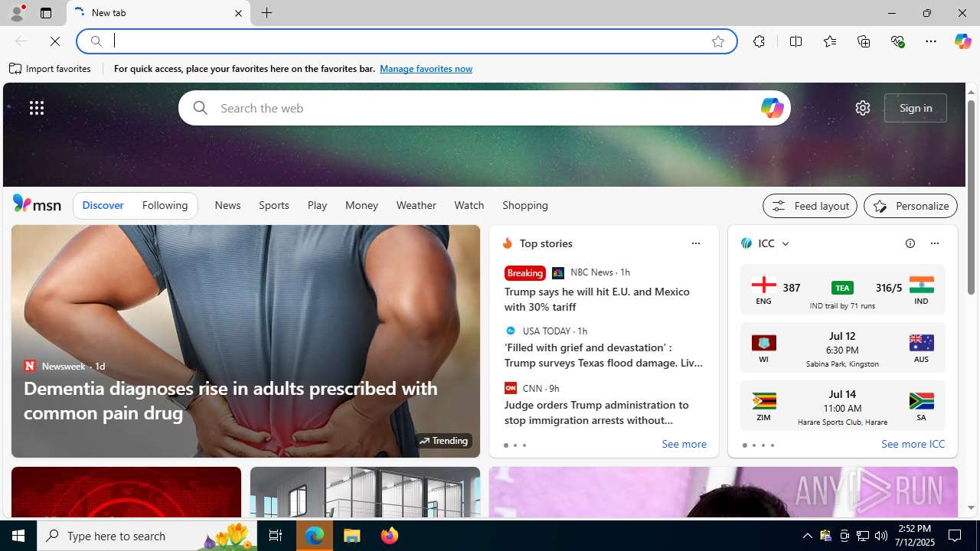Switch to the Following tab

click(x=165, y=205)
